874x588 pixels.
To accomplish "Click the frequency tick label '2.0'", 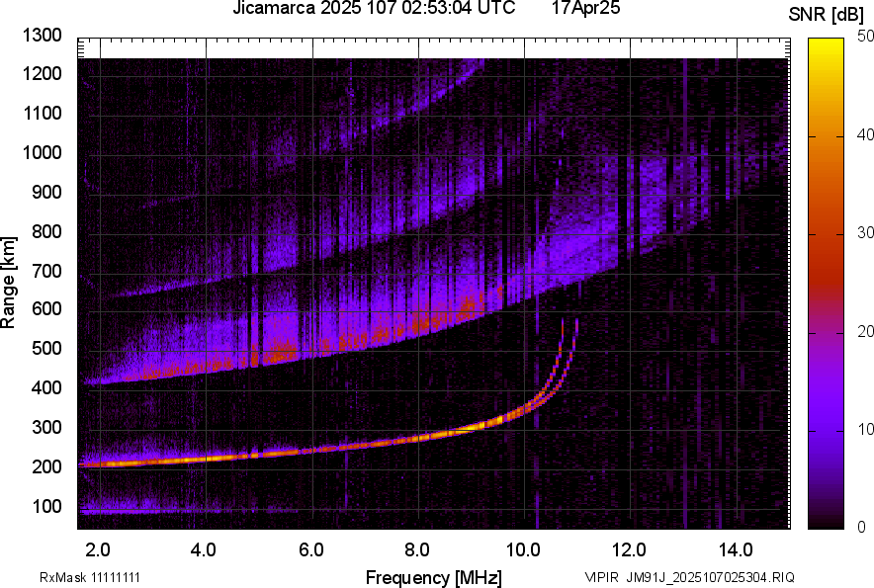I will click(x=98, y=550).
